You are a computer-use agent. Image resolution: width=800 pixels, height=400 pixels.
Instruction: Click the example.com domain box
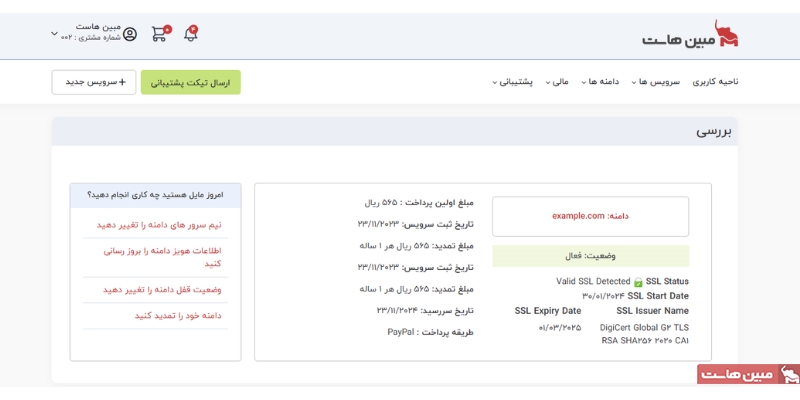coord(590,216)
